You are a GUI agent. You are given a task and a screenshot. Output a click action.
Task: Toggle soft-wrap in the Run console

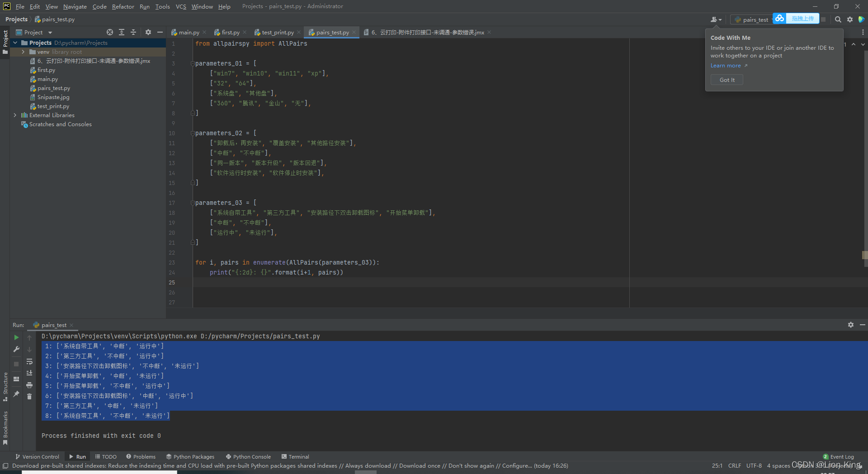[29, 362]
